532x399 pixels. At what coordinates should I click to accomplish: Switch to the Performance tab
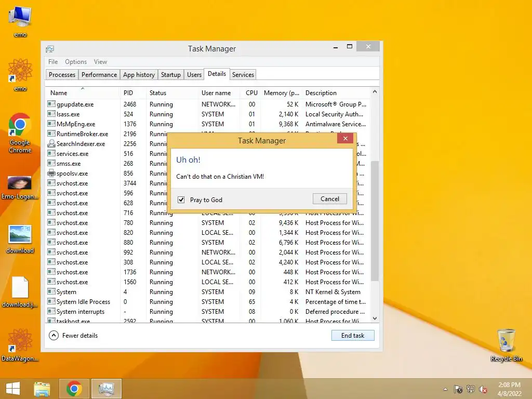(x=99, y=75)
